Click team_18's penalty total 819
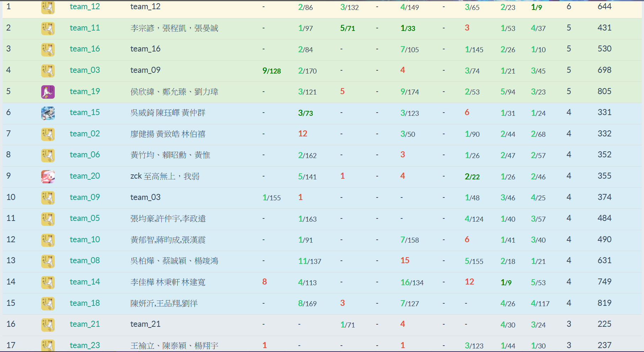This screenshot has height=352, width=644. coord(605,303)
